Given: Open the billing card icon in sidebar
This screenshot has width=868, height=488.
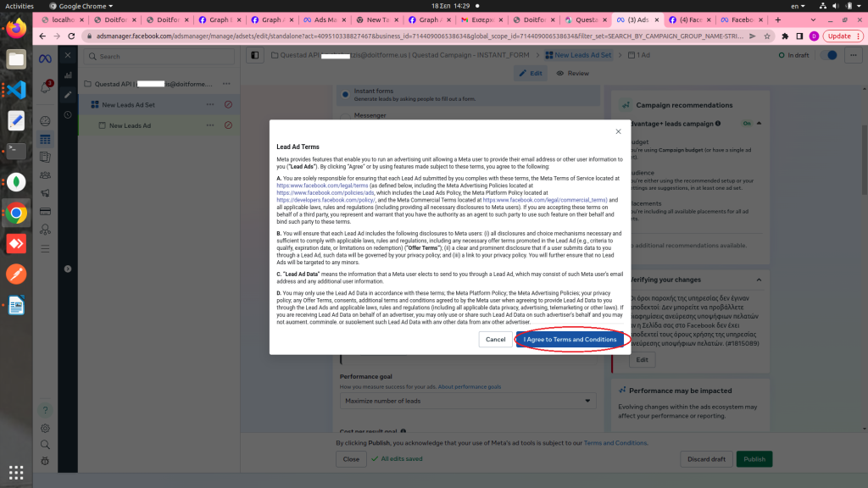Looking at the screenshot, I should click(45, 211).
